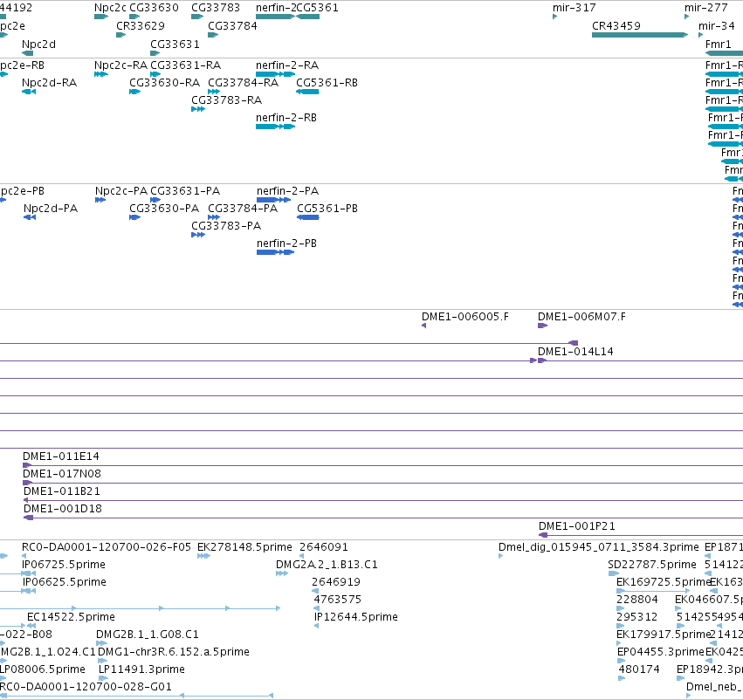Click the DME1-006O05.F BAC end label
The width and height of the screenshot is (743, 700).
(x=465, y=316)
